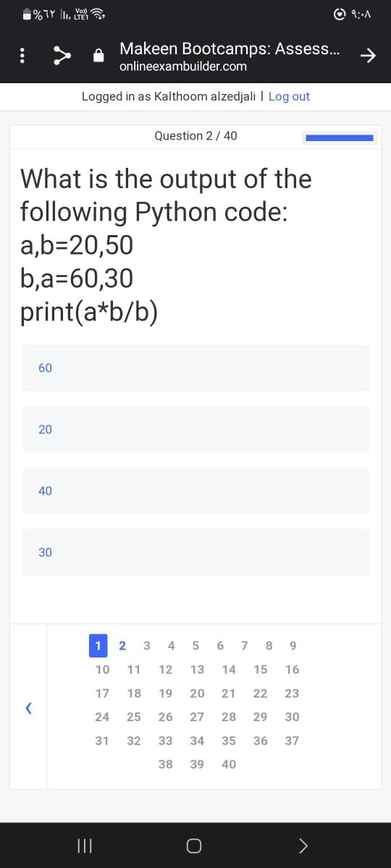Image resolution: width=391 pixels, height=868 pixels.
Task: Select answer option 20
Action: [x=195, y=430]
